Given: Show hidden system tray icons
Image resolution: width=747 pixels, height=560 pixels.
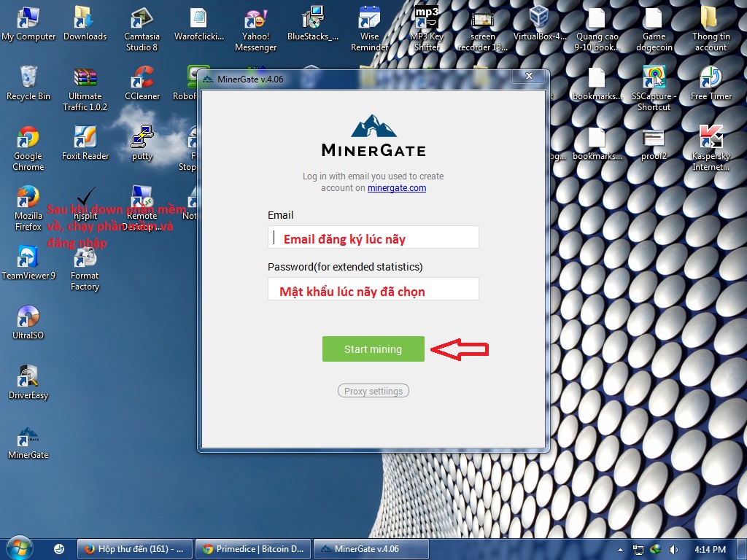Looking at the screenshot, I should (620, 550).
